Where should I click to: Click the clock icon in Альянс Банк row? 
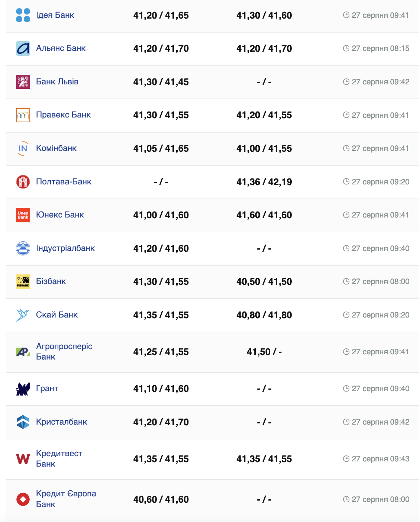(346, 48)
